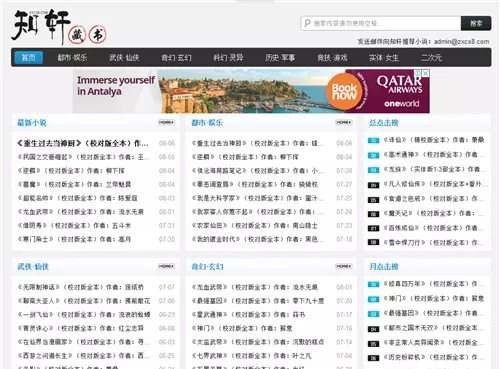Open 《凡人修仙传》 in 总点击榜 ranking

pyautogui.click(x=435, y=184)
